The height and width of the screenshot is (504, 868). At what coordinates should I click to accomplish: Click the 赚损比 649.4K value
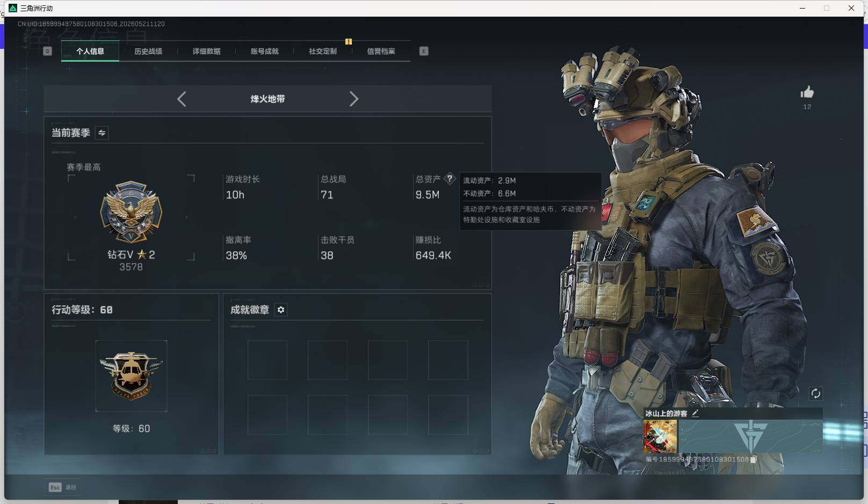click(433, 255)
